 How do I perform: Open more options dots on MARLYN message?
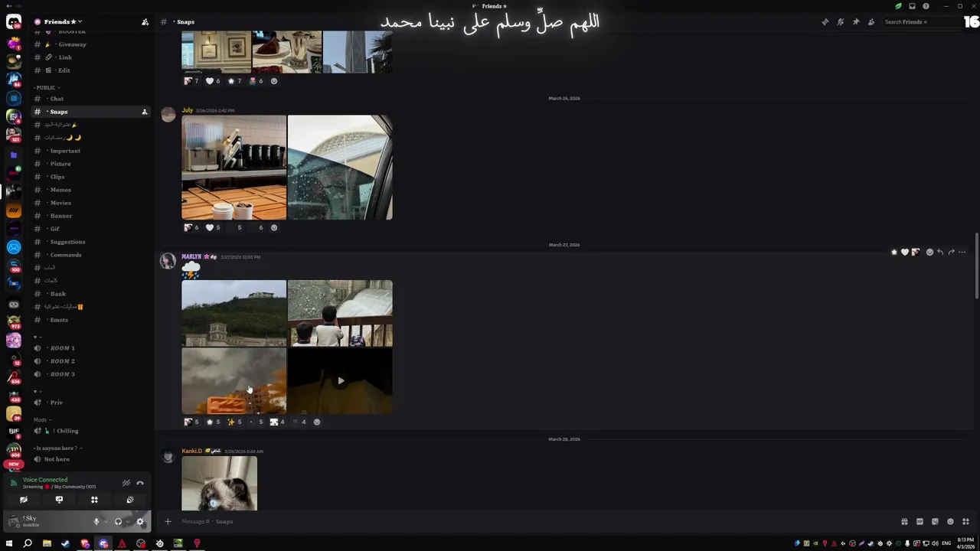962,252
